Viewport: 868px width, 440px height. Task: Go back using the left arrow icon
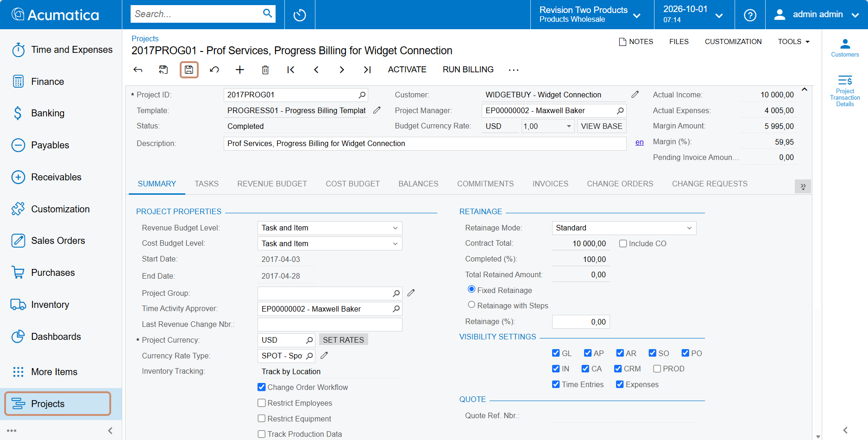138,70
